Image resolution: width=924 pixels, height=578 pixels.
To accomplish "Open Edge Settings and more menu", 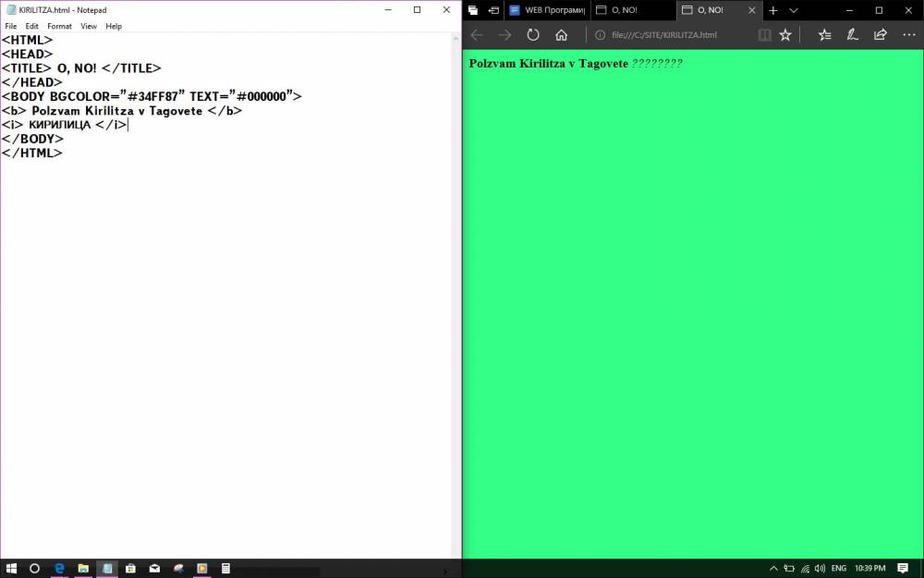I will [908, 35].
